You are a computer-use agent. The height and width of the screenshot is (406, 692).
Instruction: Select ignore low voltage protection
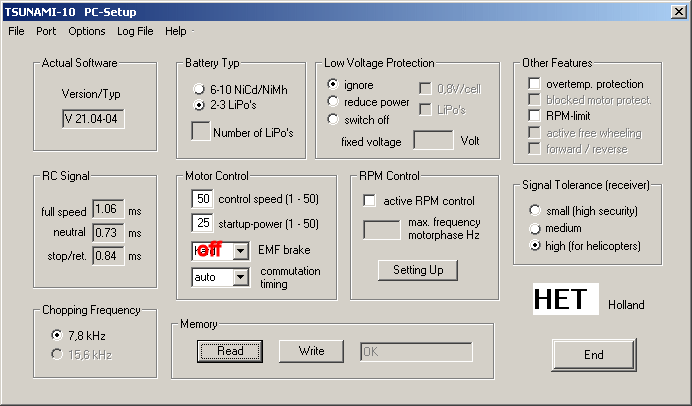[333, 84]
